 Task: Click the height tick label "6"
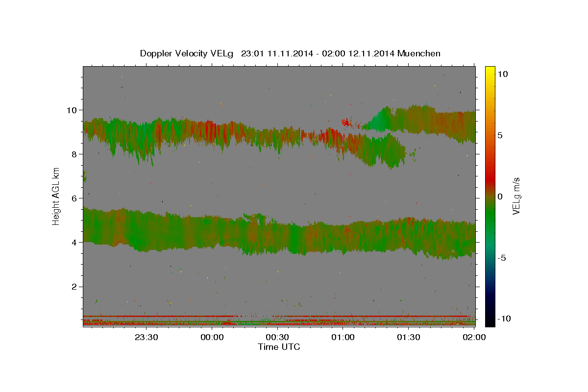coord(75,198)
